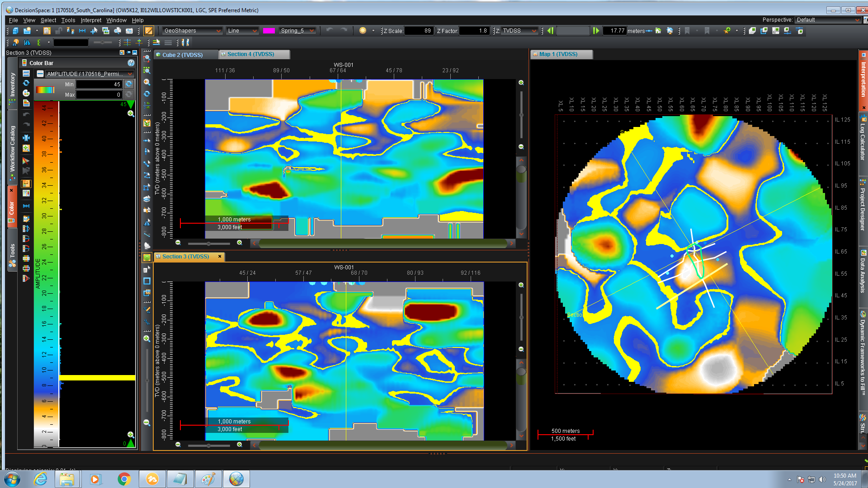Screen dimensions: 868x488
Task: Click Section 4 horizontal zoom slider
Action: click(x=209, y=244)
